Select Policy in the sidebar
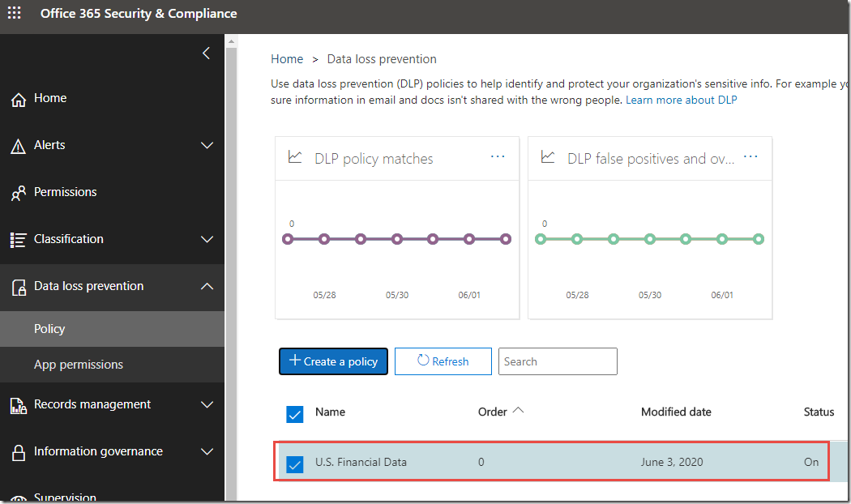Viewport: 851px width, 504px height. tap(49, 329)
